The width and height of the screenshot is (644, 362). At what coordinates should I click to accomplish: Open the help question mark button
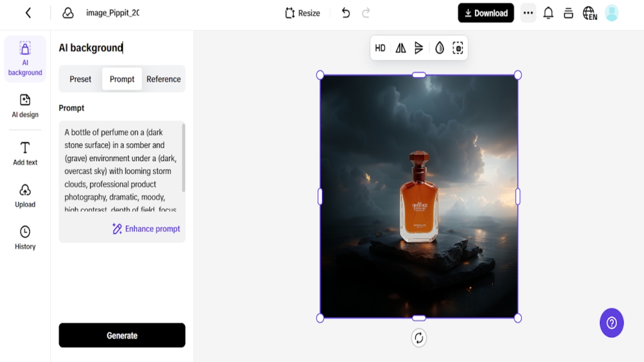(611, 323)
